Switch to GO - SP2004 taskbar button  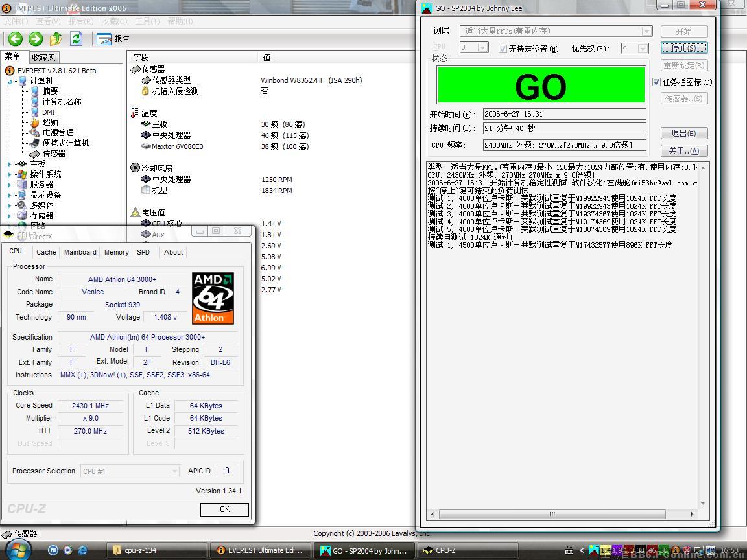pyautogui.click(x=364, y=550)
